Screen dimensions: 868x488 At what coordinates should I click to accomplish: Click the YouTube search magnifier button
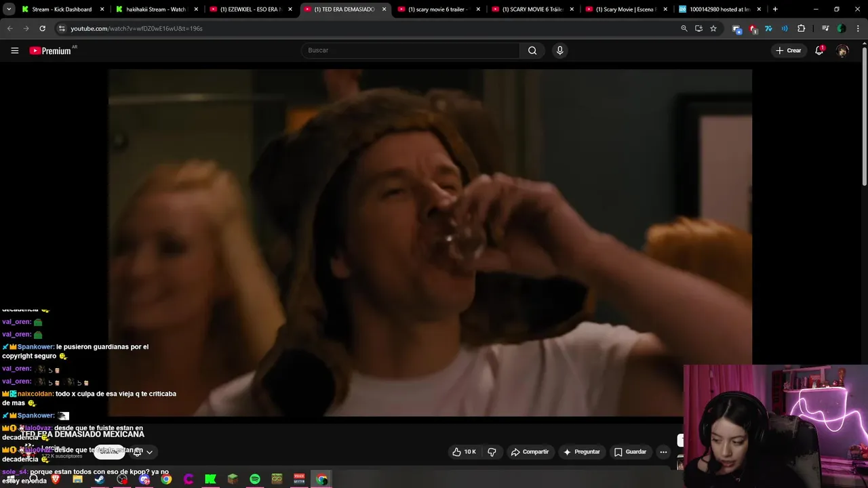click(532, 50)
